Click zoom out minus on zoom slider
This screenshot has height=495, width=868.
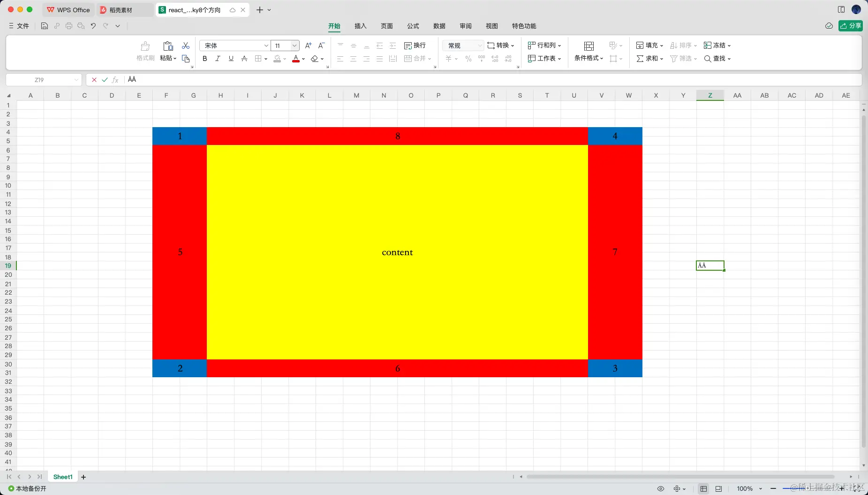[773, 488]
